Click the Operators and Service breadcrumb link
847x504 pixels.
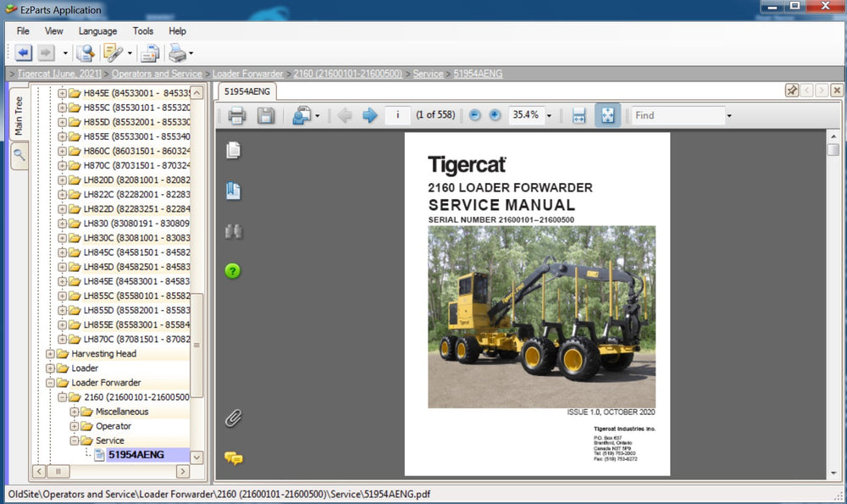click(x=157, y=75)
